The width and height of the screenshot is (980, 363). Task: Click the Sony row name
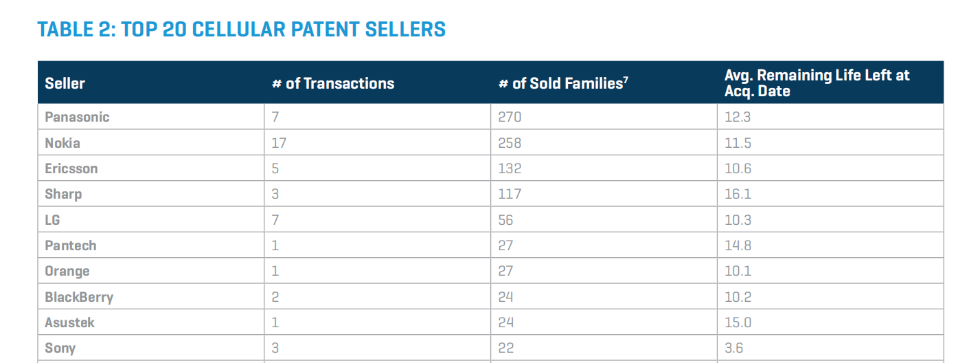point(60,348)
